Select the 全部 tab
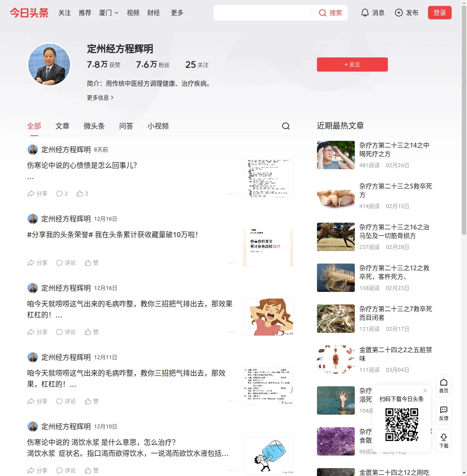Screen dimensions: 467x476 pos(34,126)
